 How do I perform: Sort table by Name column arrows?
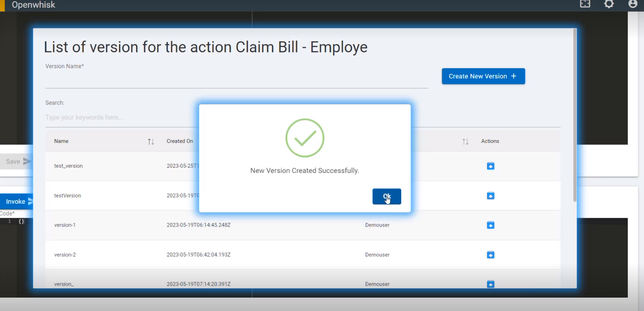(x=151, y=141)
